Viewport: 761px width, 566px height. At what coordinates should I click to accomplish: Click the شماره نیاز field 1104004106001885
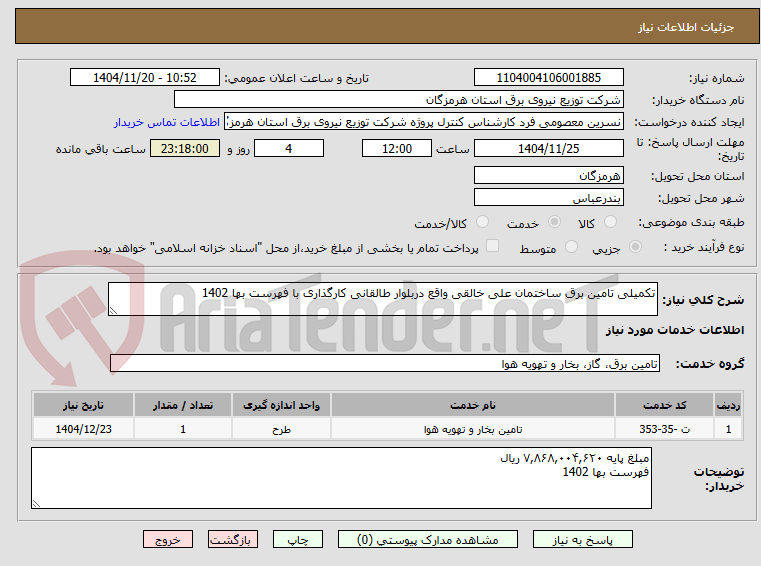click(548, 78)
